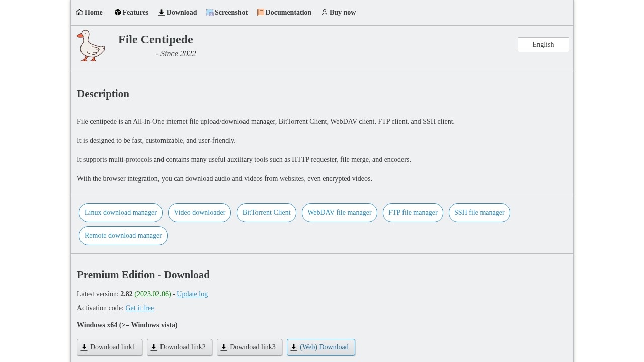This screenshot has width=644, height=362.
Task: Click the download arrow icon in navigation
Action: point(162,13)
